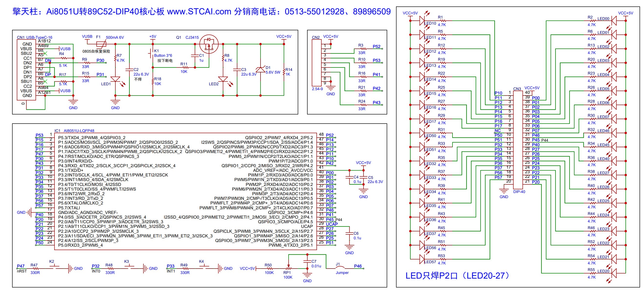Select the LED10 diode symbol
644x291 pixels.
[422, 20]
